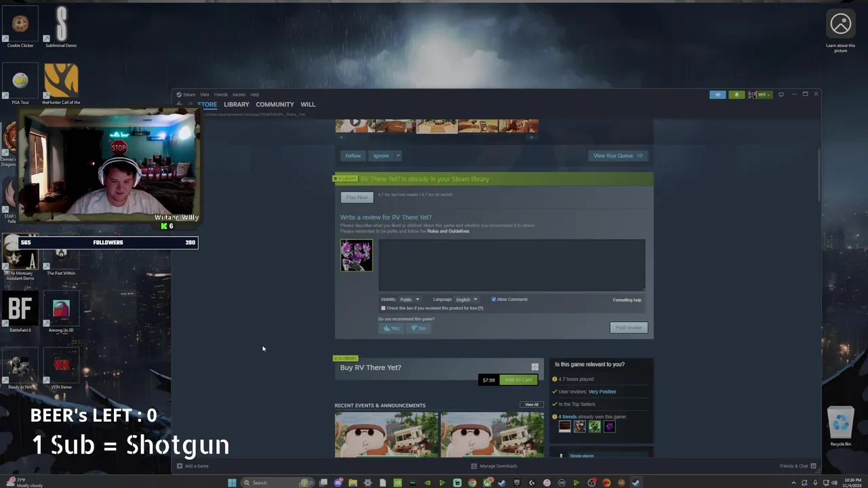Show hidden system tray icons
This screenshot has height=488, width=868.
(x=793, y=483)
